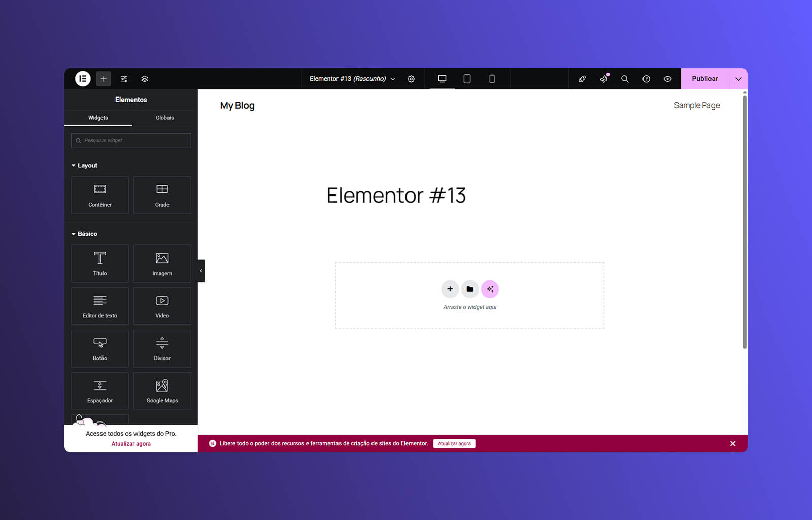Click the Elementos panel title
812x520 pixels.
pyautogui.click(x=131, y=100)
